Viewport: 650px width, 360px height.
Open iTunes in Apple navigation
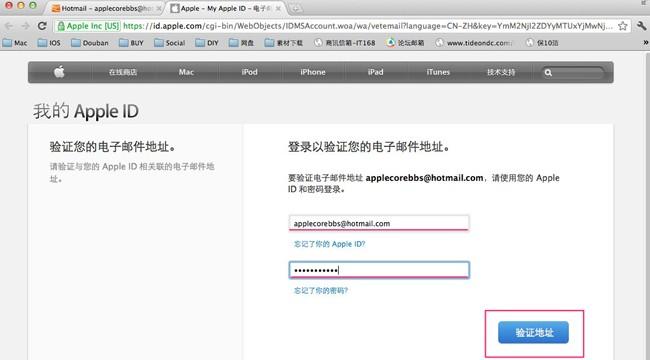click(x=438, y=72)
